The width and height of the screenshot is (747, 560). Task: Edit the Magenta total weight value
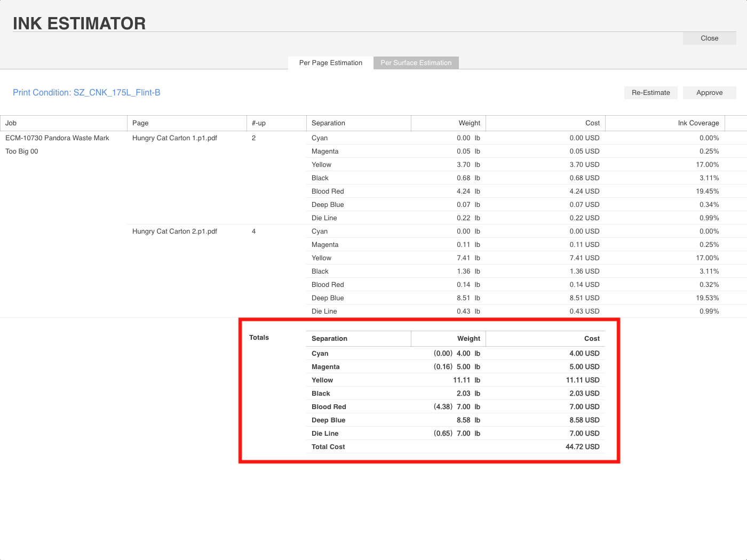point(463,367)
